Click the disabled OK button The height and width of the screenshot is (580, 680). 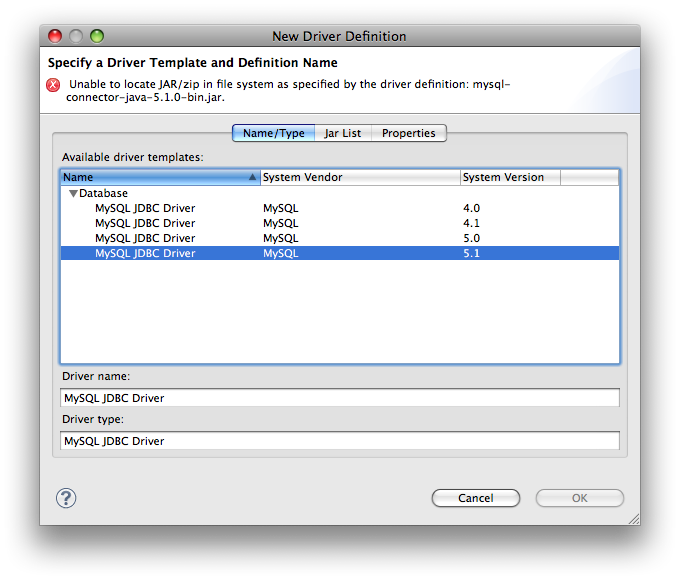[x=580, y=498]
